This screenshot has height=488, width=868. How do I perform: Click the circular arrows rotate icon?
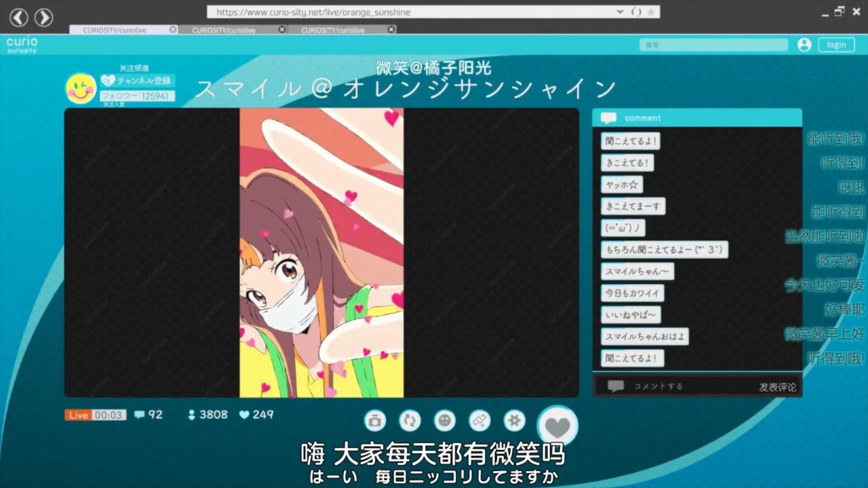click(x=410, y=421)
